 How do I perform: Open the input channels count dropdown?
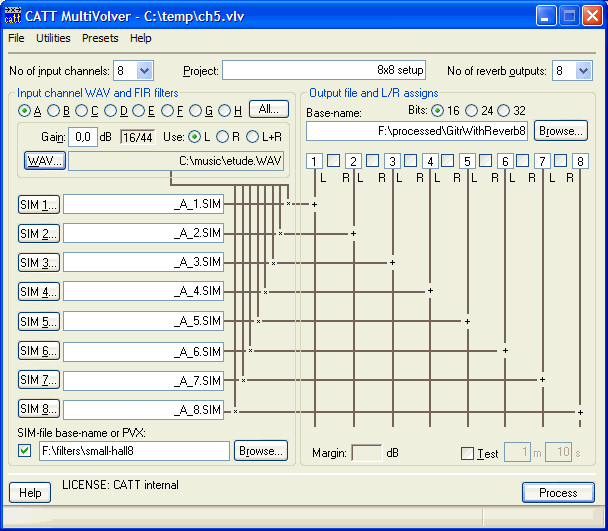(x=144, y=70)
